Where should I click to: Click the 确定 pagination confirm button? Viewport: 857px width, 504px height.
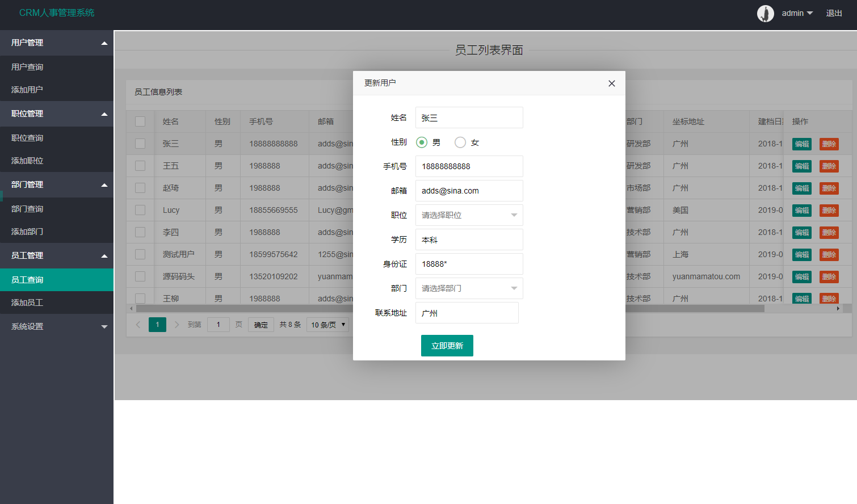[x=261, y=324]
